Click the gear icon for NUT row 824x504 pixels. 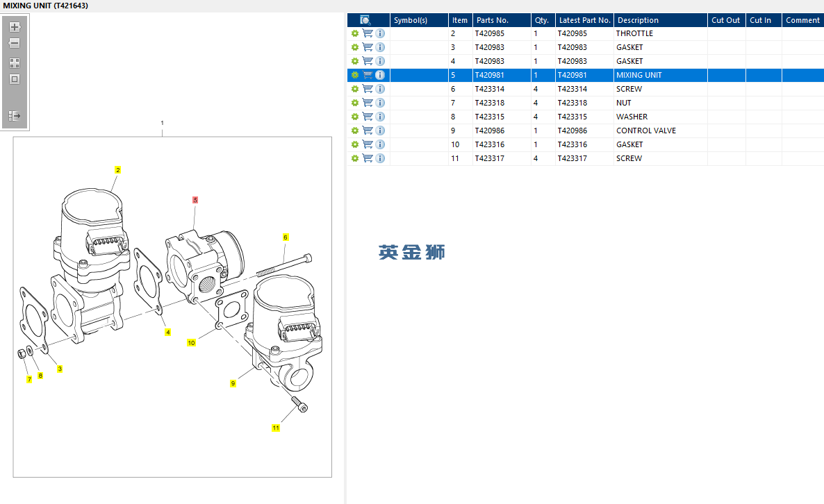pyautogui.click(x=355, y=103)
